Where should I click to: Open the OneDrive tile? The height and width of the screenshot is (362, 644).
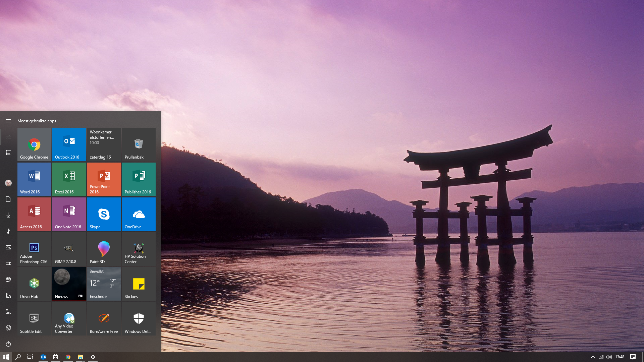(139, 214)
